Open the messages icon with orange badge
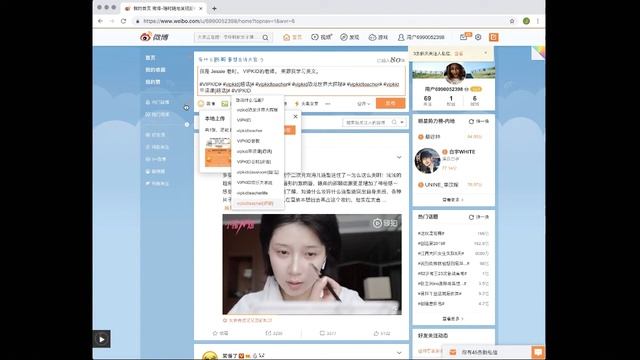The height and width of the screenshot is (360, 640). 465,37
